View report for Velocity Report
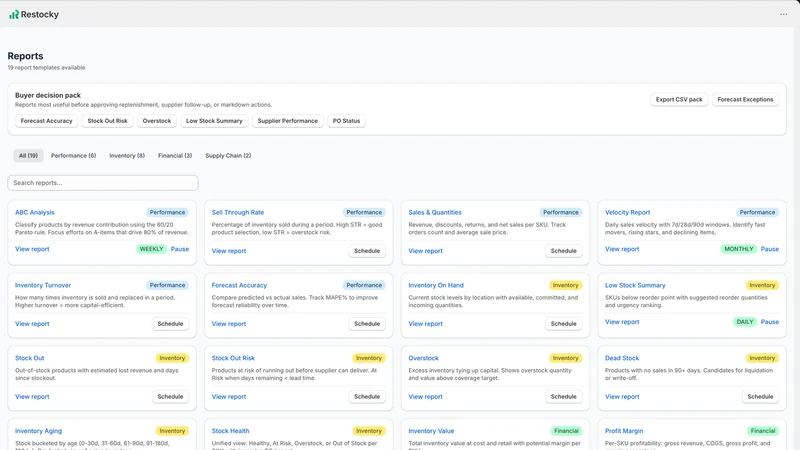The image size is (800, 450). click(x=622, y=249)
